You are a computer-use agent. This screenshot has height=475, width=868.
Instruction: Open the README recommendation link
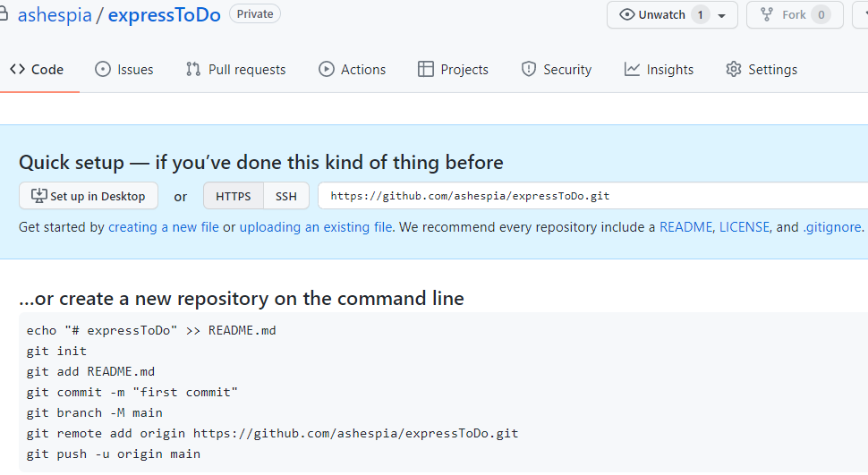coord(685,227)
